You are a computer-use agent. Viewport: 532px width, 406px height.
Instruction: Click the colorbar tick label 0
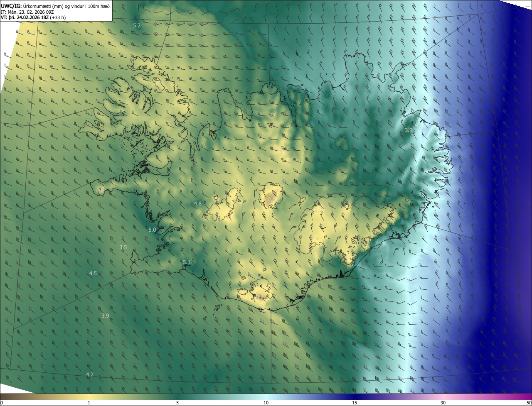pos(1,403)
